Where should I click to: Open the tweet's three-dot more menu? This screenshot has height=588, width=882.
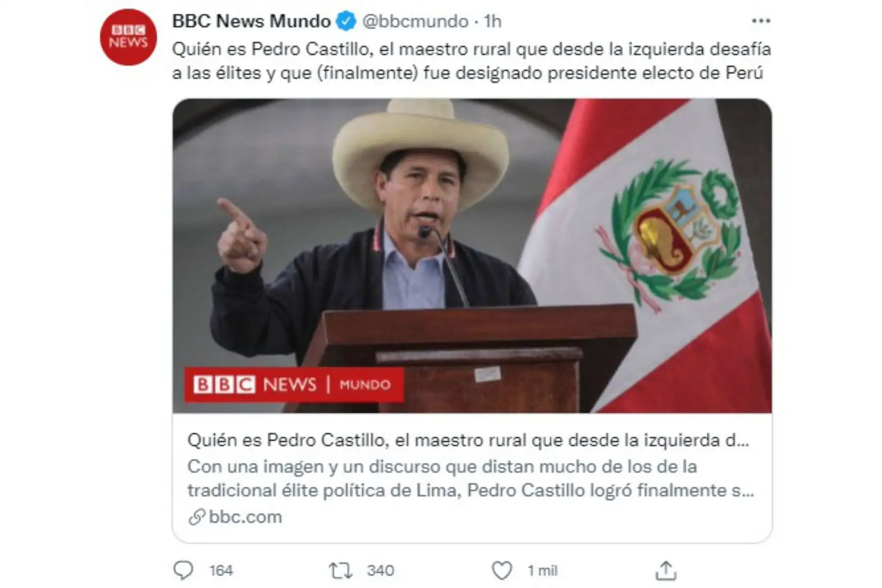click(760, 21)
